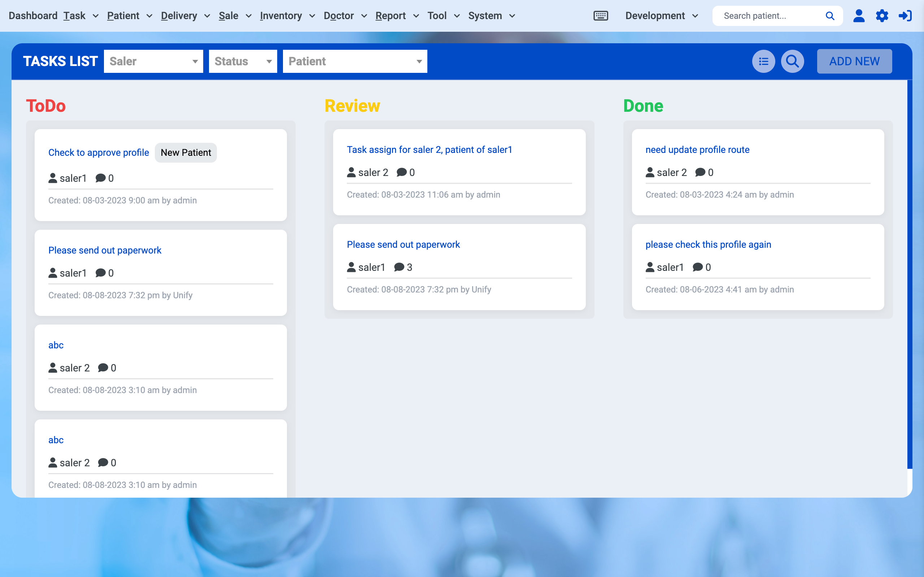Open the Doctor menu
The image size is (924, 577).
339,16
